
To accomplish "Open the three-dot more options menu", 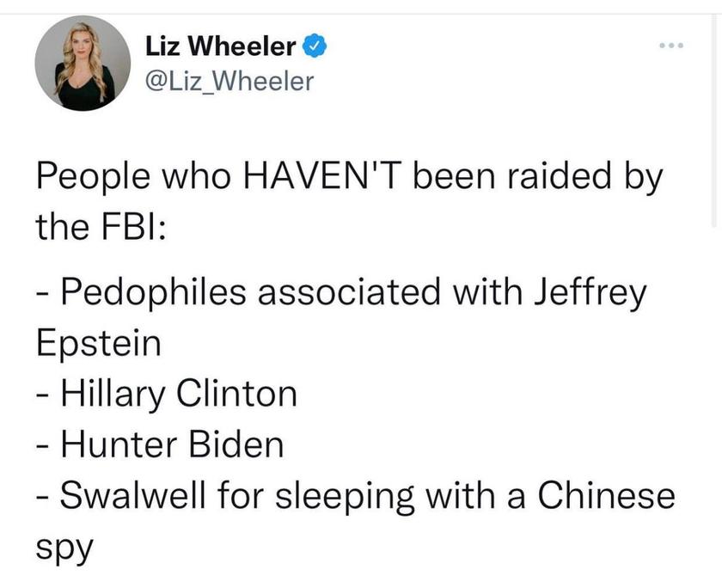I will click(671, 46).
